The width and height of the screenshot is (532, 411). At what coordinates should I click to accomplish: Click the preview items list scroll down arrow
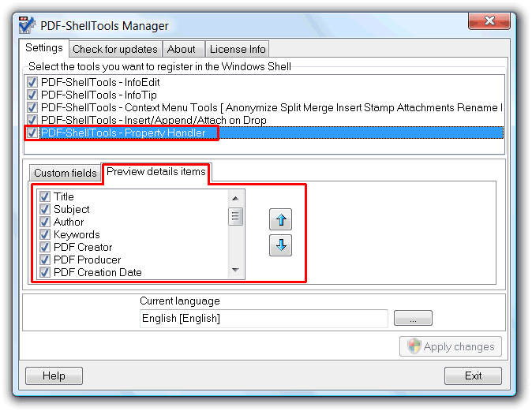(x=235, y=270)
